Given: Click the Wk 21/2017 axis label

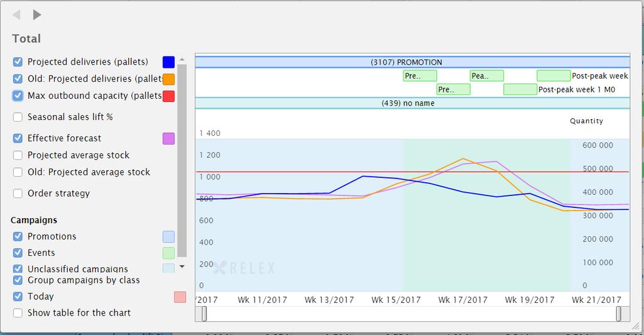Looking at the screenshot, I should pos(596,300).
